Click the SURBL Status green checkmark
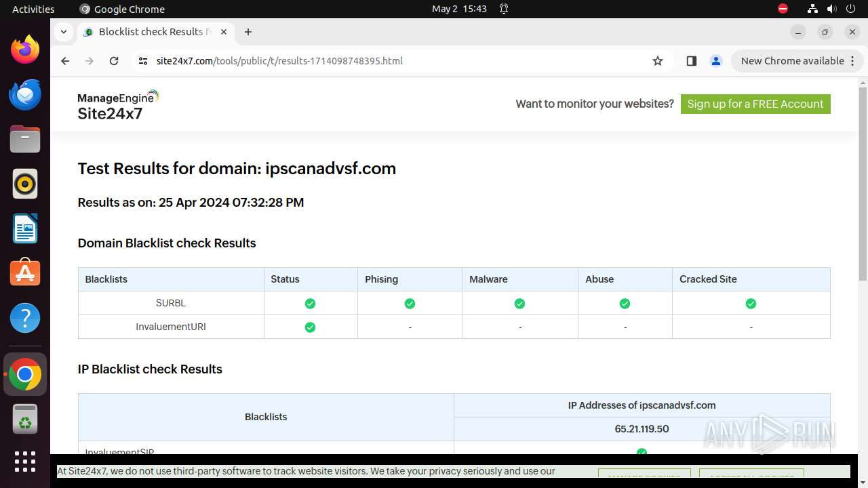 click(x=310, y=304)
